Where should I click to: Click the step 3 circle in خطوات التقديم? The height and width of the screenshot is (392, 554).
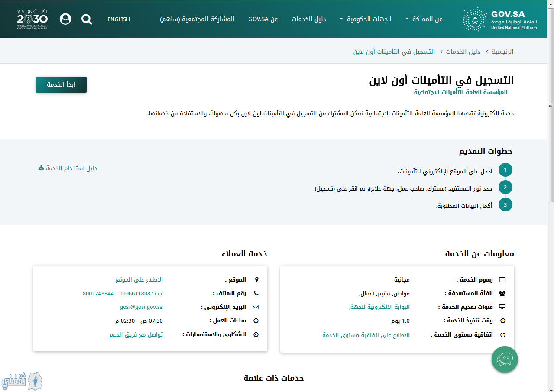tap(505, 204)
